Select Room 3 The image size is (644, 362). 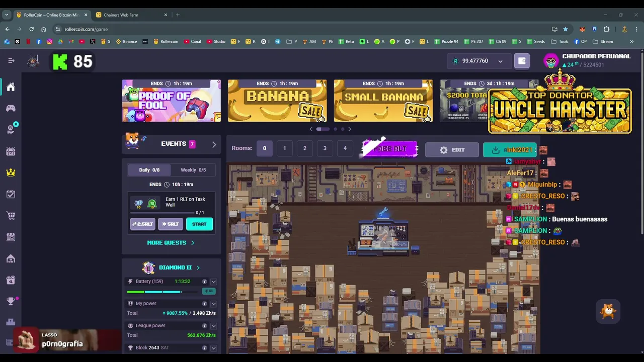pos(325,148)
